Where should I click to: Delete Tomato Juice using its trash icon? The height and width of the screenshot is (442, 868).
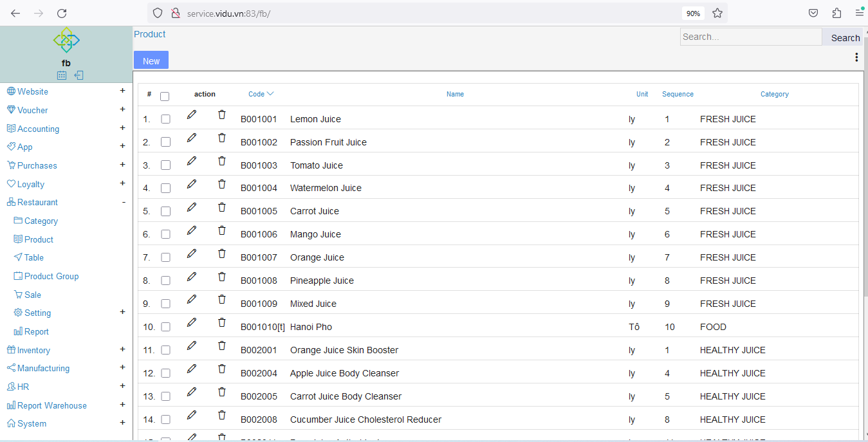pyautogui.click(x=222, y=161)
